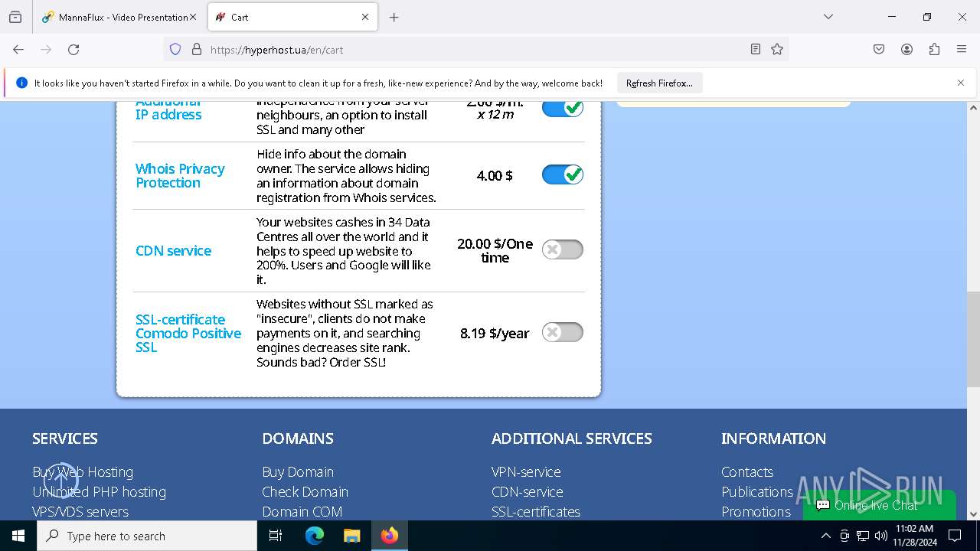Focus the URL address bar
The image size is (980, 551).
click(475, 49)
